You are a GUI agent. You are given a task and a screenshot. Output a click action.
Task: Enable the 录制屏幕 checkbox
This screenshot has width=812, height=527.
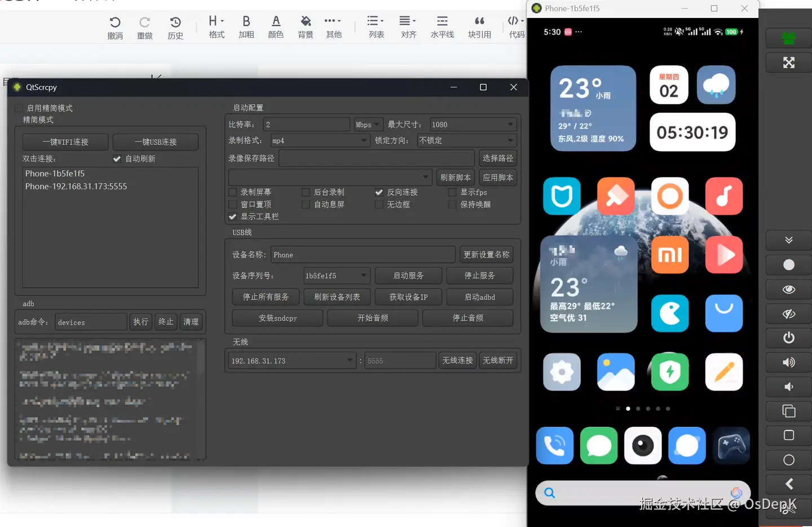tap(232, 192)
